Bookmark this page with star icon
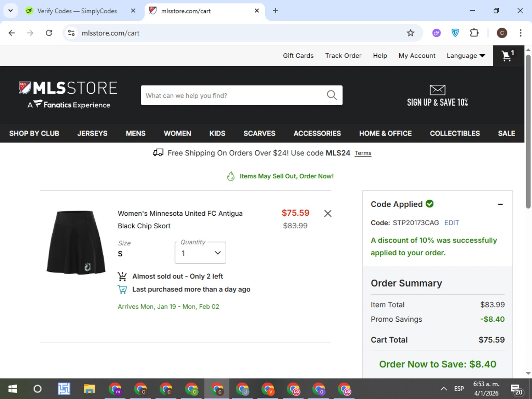The width and height of the screenshot is (532, 399). (410, 33)
